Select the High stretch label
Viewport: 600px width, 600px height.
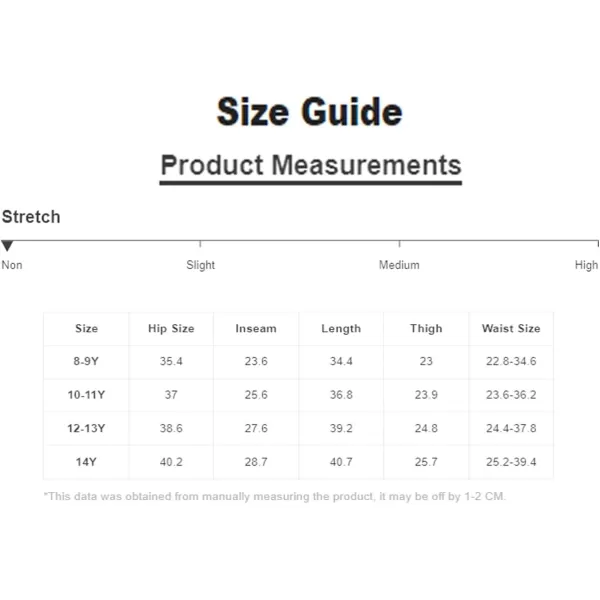pos(586,265)
